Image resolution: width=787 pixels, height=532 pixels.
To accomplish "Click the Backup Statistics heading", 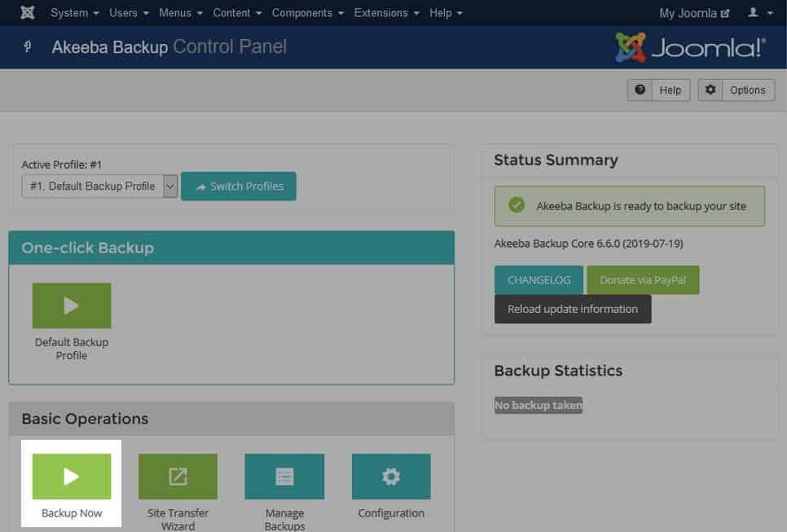I will pos(558,371).
